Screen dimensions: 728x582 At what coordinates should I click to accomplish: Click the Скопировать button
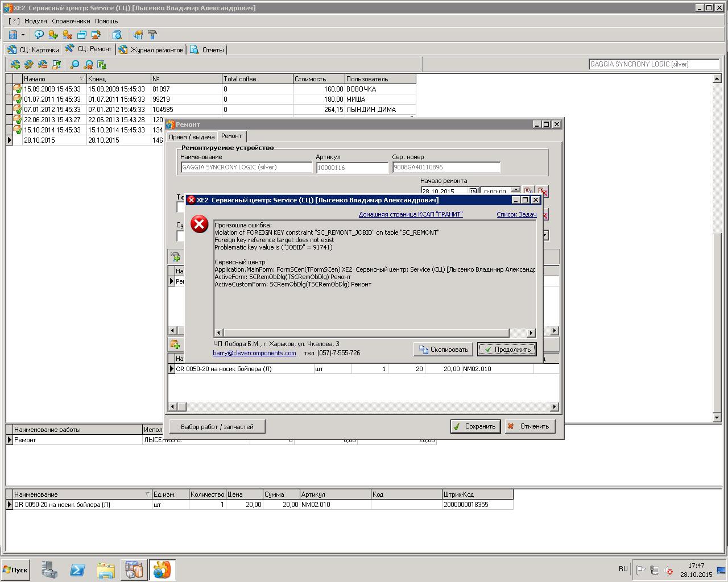(443, 350)
